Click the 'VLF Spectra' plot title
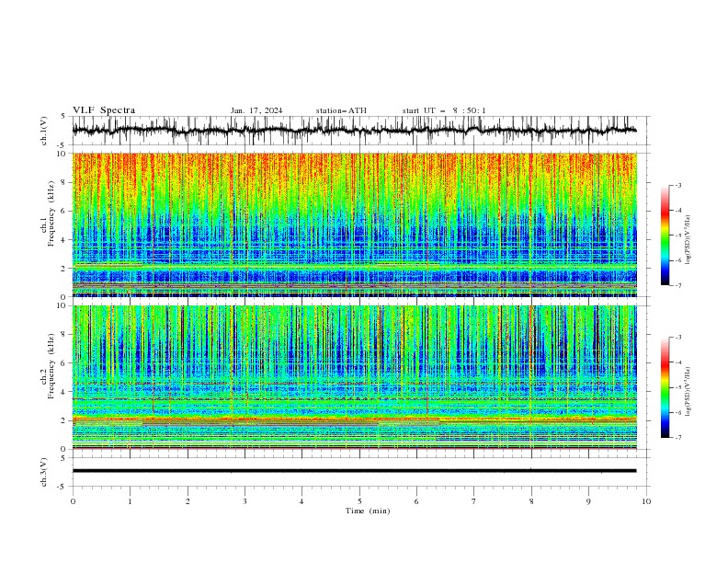Image resolution: width=728 pixels, height=563 pixels. [104, 110]
